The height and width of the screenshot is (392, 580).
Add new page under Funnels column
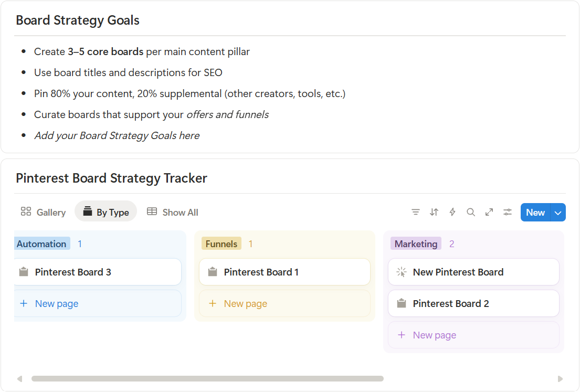point(245,304)
